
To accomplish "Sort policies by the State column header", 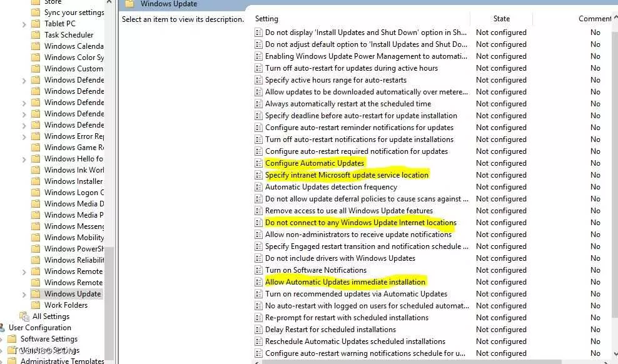I will [x=501, y=19].
